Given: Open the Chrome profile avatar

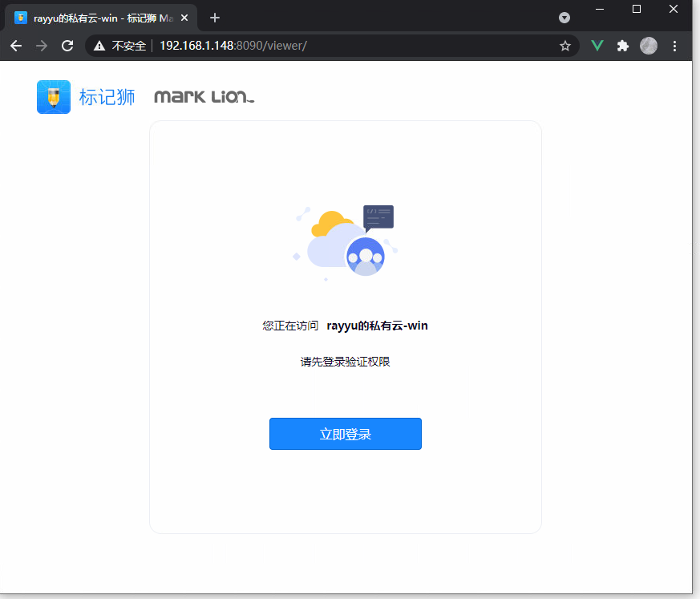Looking at the screenshot, I should point(649,46).
